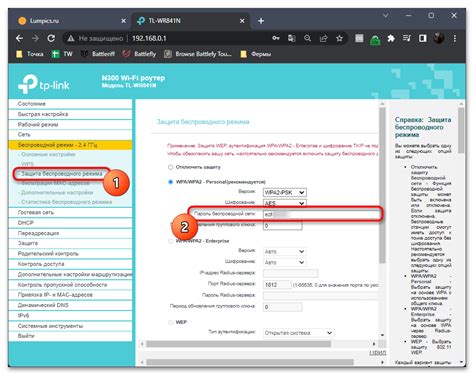Screen dimensions: 474x375
Task: Open the WPA2-PSK version dropdown
Action: click(x=284, y=192)
